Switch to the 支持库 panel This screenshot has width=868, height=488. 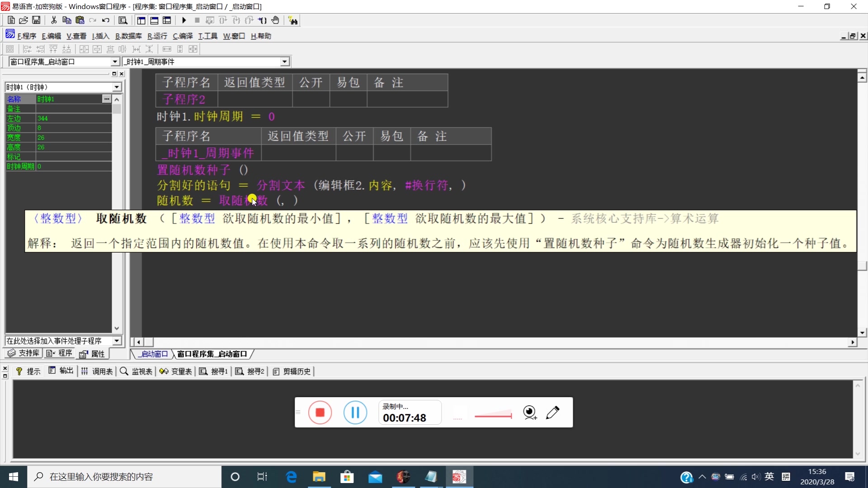pyautogui.click(x=23, y=353)
